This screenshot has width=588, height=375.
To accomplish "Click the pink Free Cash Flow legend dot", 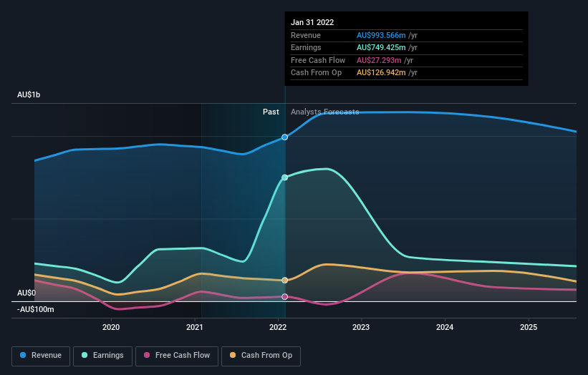I will click(x=147, y=355).
